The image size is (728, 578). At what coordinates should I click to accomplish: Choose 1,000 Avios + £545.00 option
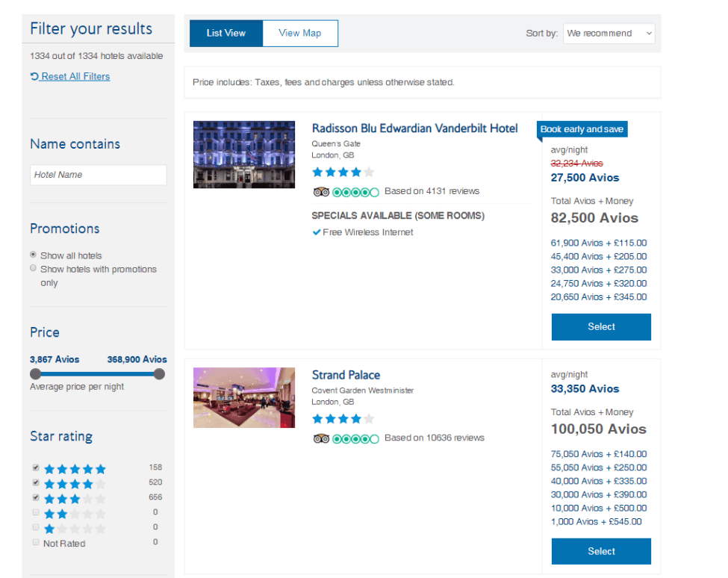pos(596,521)
